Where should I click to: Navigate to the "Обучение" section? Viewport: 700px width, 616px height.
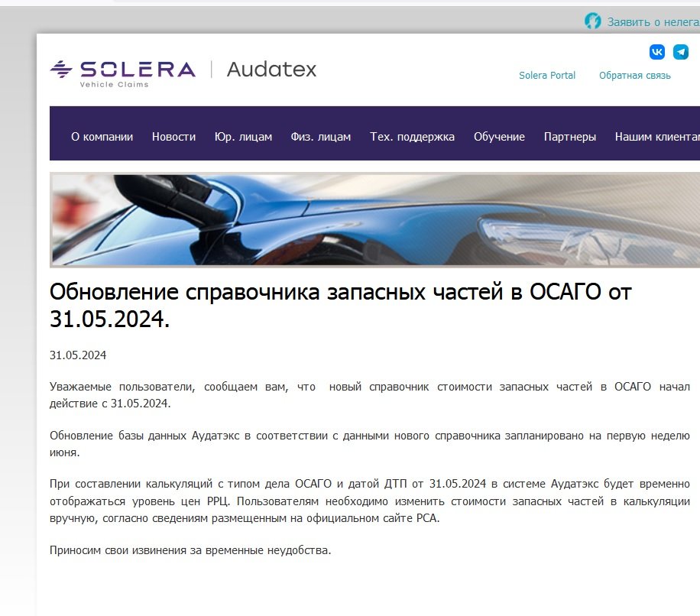(x=499, y=137)
